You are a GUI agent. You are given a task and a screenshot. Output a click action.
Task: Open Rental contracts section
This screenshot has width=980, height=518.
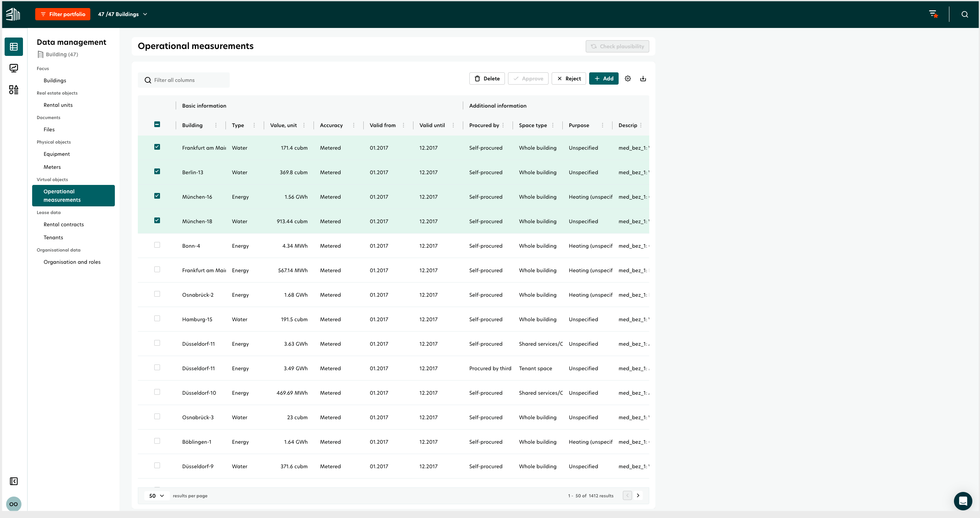pyautogui.click(x=63, y=224)
